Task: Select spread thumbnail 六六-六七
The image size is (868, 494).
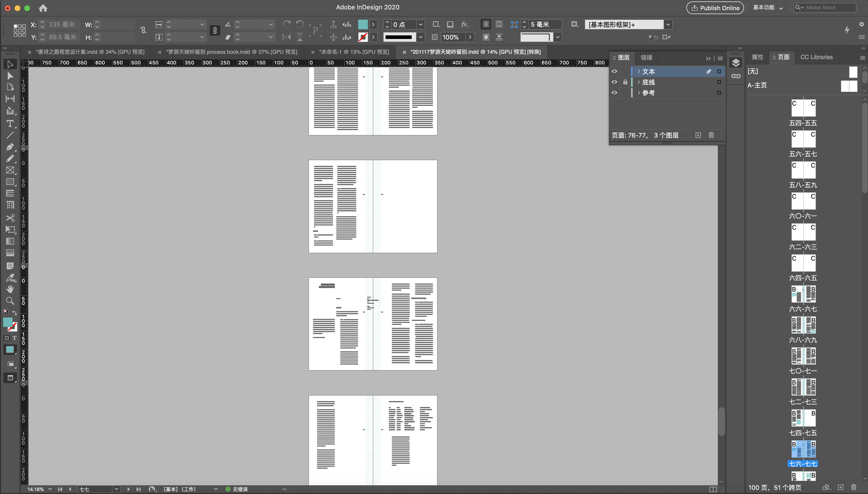Action: click(803, 294)
